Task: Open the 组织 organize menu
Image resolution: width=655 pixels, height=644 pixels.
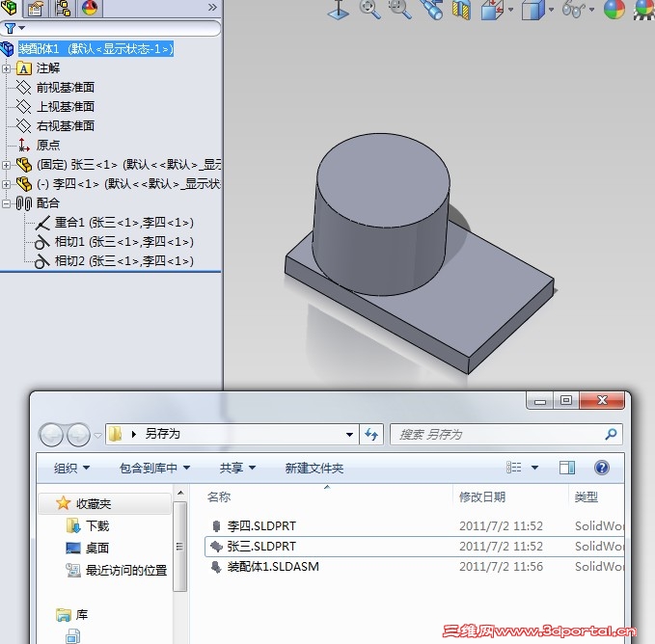Action: coord(71,468)
